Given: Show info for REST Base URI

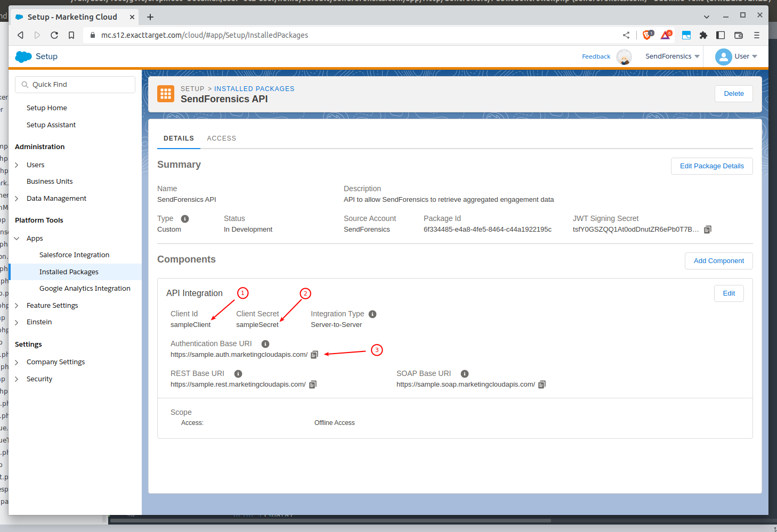Looking at the screenshot, I should 238,374.
